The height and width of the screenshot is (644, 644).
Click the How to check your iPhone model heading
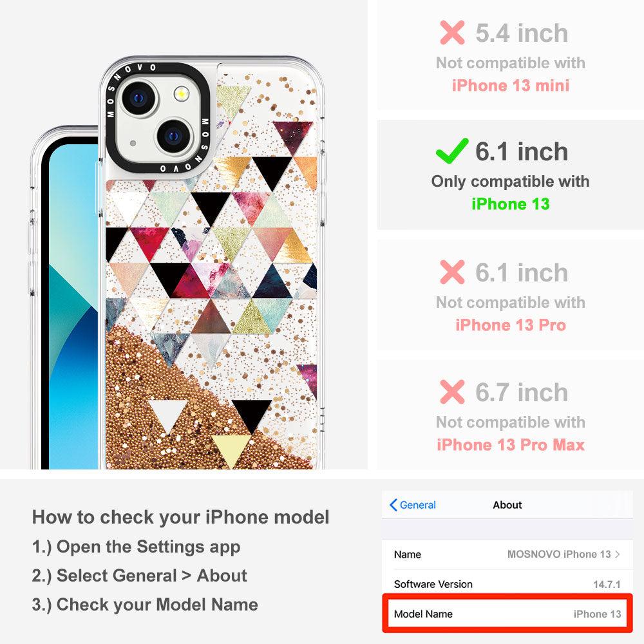coord(181,517)
